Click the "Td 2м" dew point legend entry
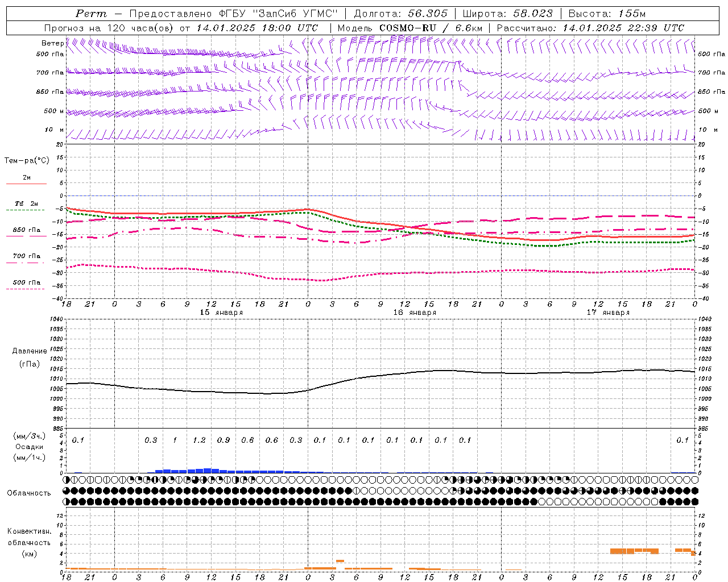 [27, 203]
